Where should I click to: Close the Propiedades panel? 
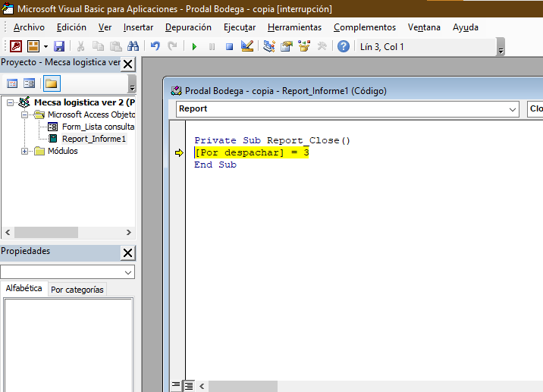point(127,253)
